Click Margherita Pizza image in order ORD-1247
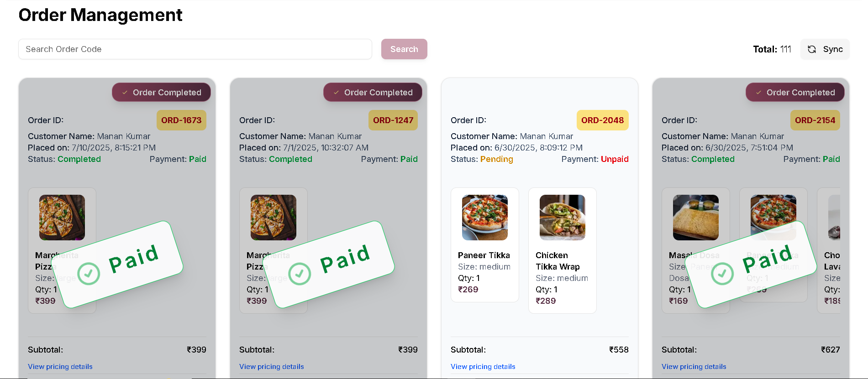Viewport: 868px width, 379px height. (x=274, y=218)
